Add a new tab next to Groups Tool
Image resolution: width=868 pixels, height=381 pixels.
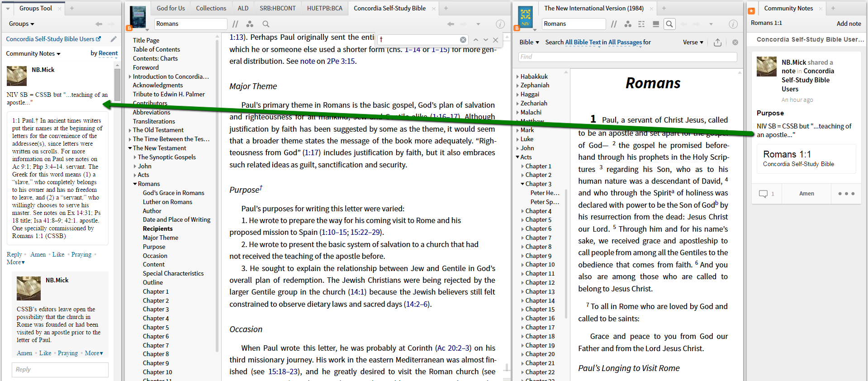(x=72, y=8)
